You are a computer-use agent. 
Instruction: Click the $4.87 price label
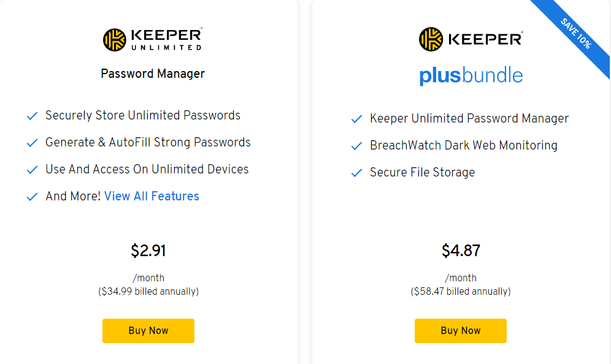click(461, 251)
